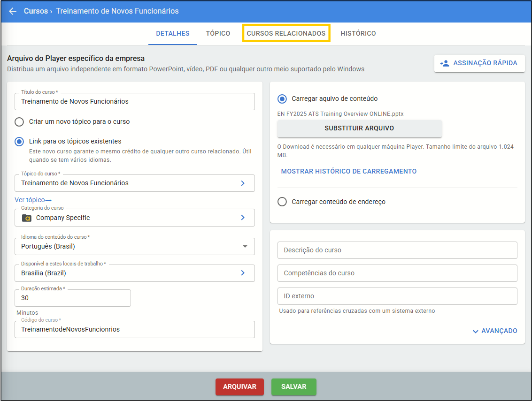The width and height of the screenshot is (532, 401).
Task: Click the Substituir Arquivo button
Action: [x=359, y=128]
